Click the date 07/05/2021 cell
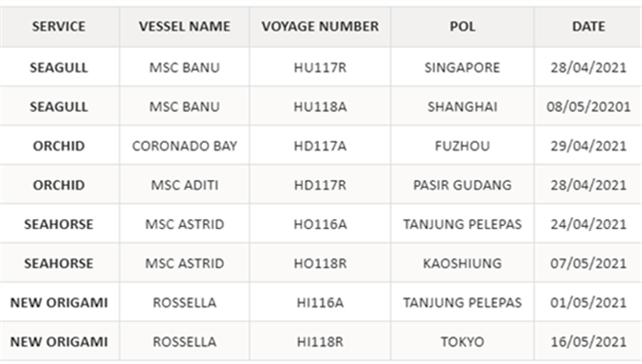The width and height of the screenshot is (642, 364). pyautogui.click(x=588, y=263)
